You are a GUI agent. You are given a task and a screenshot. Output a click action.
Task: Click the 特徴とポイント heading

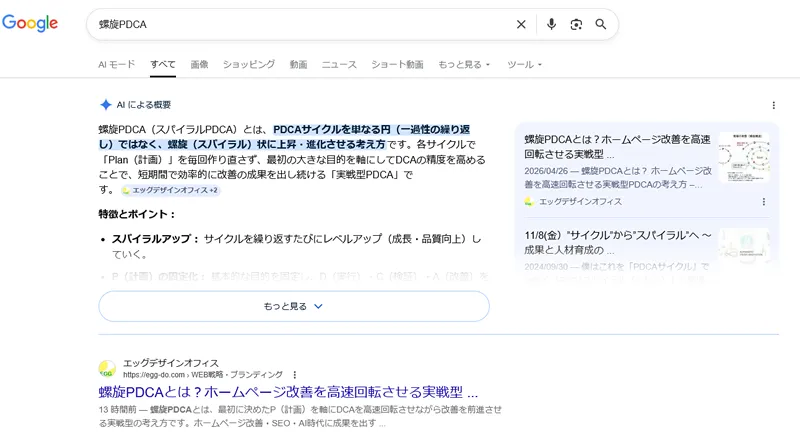(137, 214)
